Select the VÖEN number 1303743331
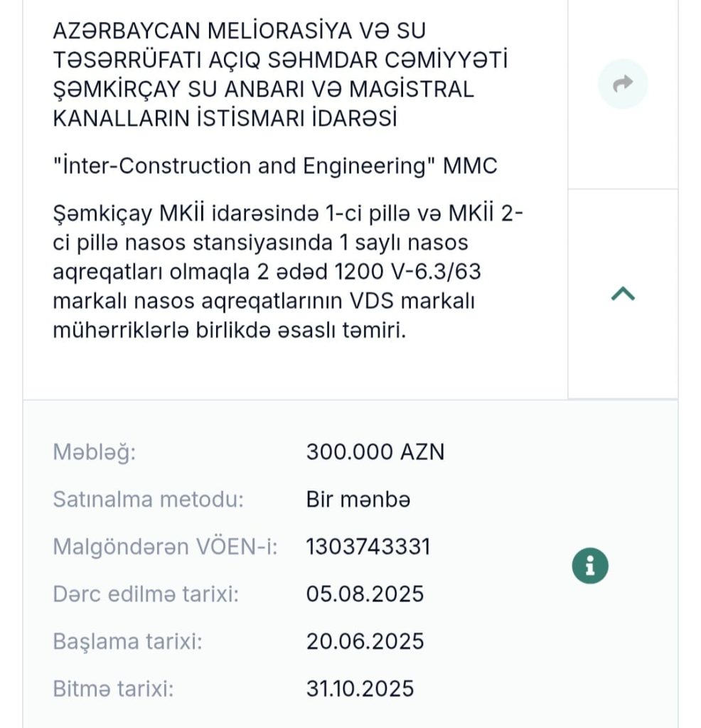This screenshot has width=701, height=728. pos(368,547)
